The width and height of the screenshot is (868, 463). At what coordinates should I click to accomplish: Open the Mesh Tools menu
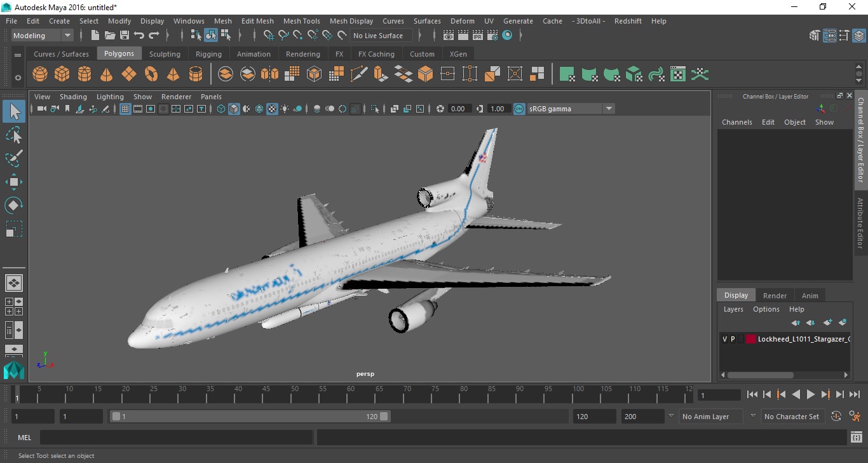(x=301, y=21)
